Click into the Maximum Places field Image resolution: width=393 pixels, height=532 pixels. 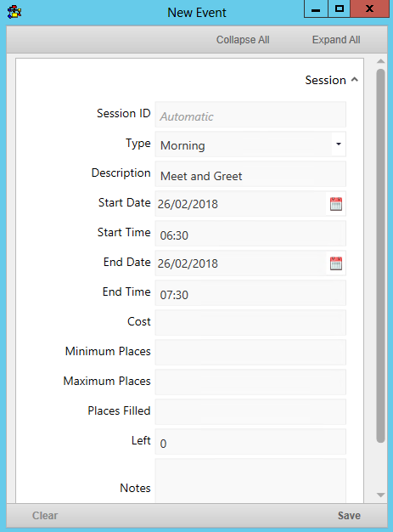coord(250,382)
